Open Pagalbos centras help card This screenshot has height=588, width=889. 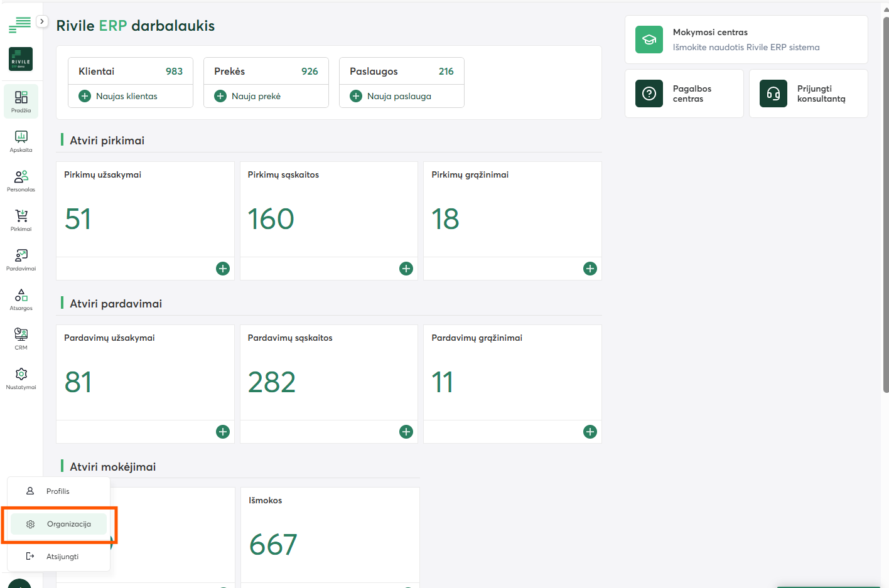684,94
